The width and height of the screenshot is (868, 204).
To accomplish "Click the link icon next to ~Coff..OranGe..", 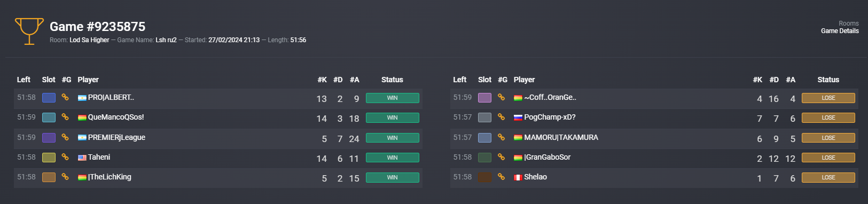I will (x=501, y=97).
